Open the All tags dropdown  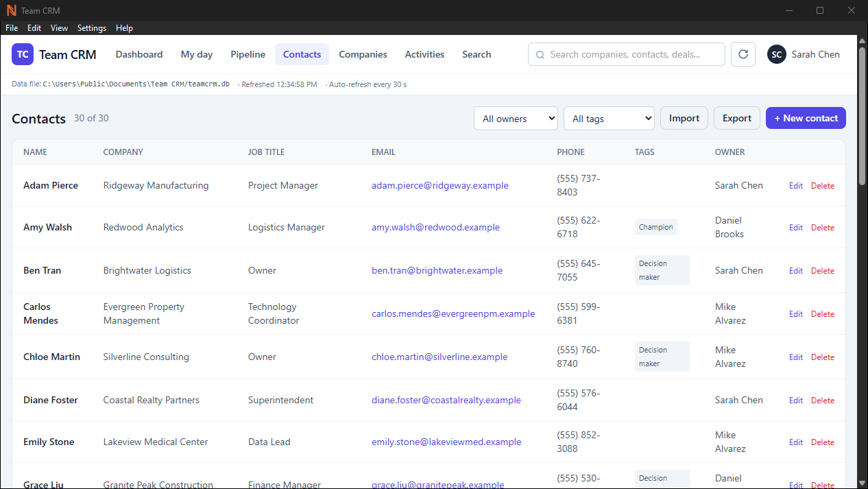coord(609,118)
